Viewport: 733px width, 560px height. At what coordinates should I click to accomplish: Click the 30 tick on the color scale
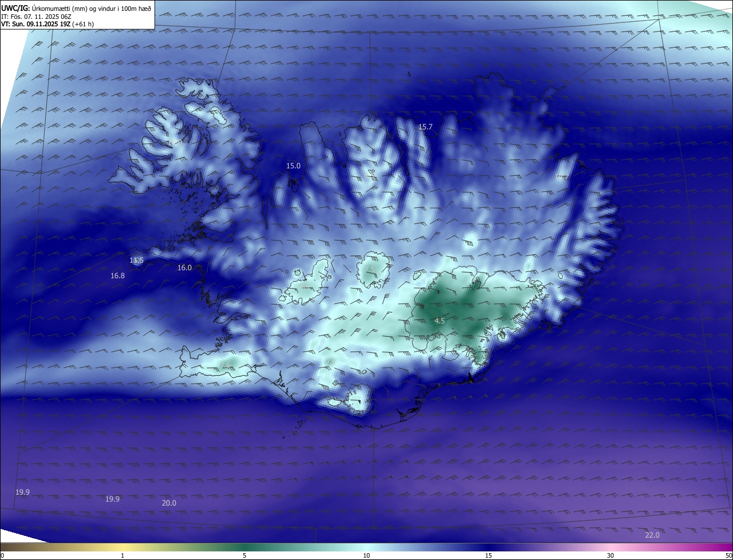tap(610, 555)
